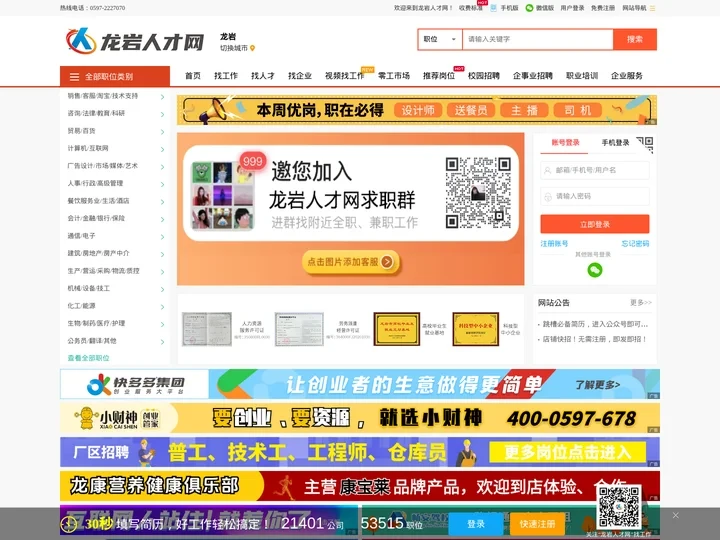Image resolution: width=720 pixels, height=540 pixels.
Task: Open the 微信版 WeChat icon link
Action: coord(529,8)
